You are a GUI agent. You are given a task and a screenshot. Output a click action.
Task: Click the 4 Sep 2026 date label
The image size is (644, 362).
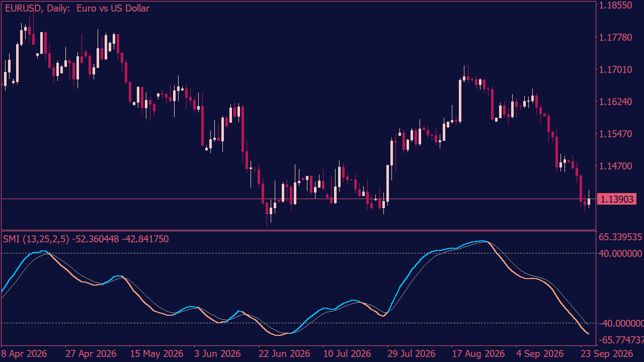coord(540,353)
